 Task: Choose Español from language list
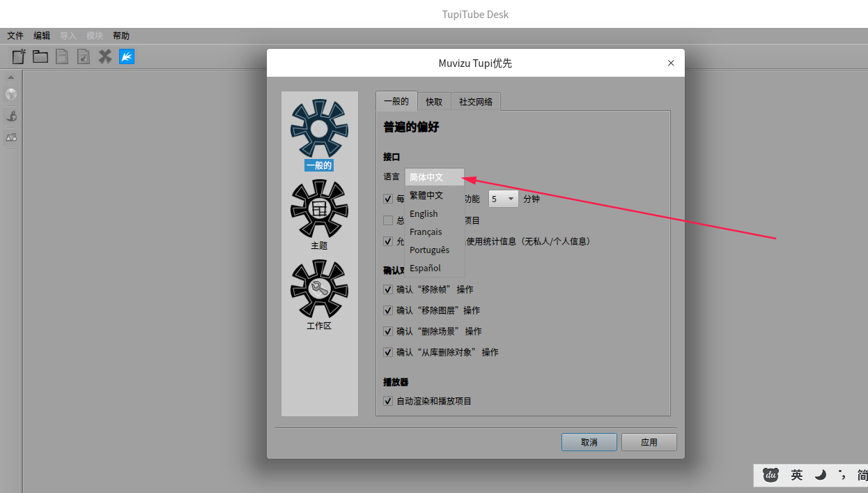tap(435, 268)
